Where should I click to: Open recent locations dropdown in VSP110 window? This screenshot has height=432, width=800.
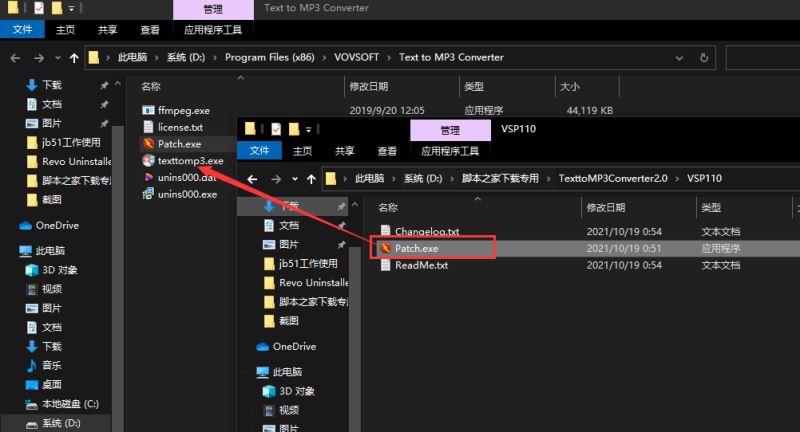295,179
